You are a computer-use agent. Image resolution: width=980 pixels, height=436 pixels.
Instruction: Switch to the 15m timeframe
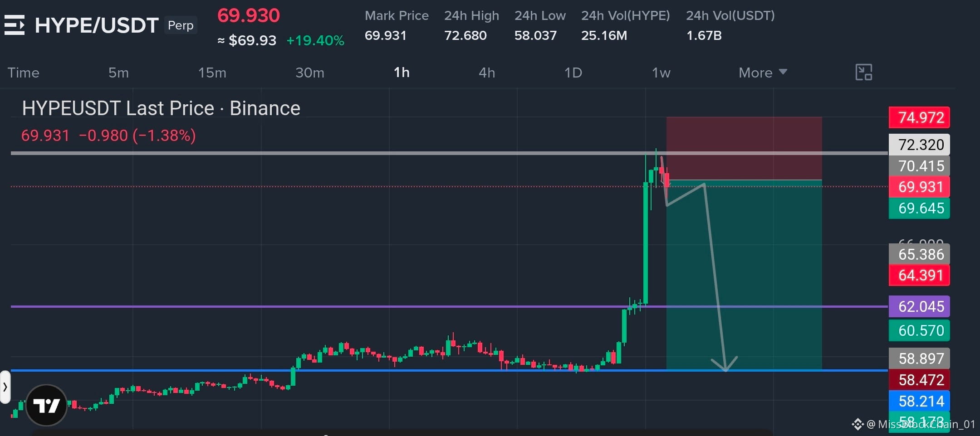212,73
